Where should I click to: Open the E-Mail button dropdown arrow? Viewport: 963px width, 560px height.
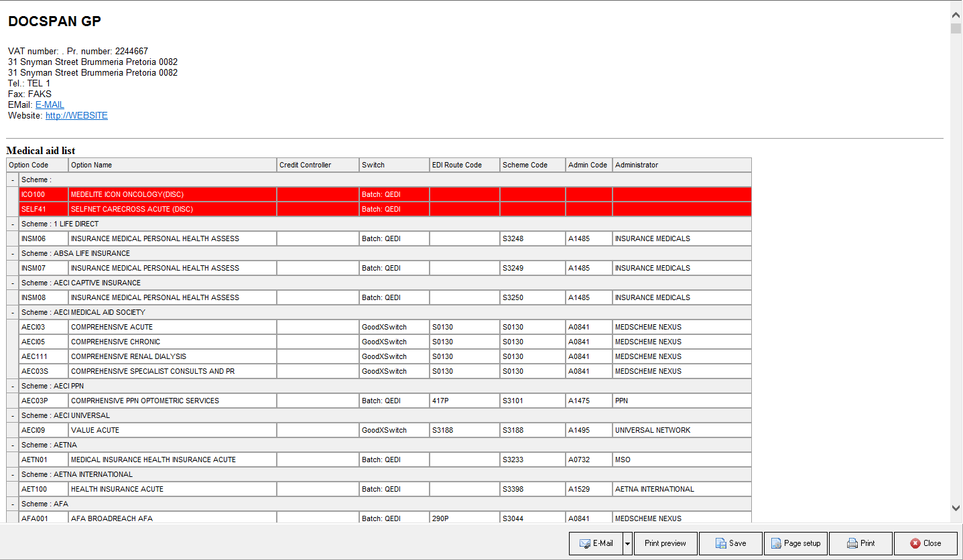(x=627, y=544)
